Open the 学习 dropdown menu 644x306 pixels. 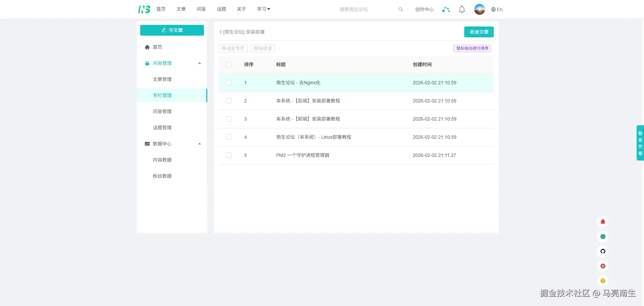263,9
